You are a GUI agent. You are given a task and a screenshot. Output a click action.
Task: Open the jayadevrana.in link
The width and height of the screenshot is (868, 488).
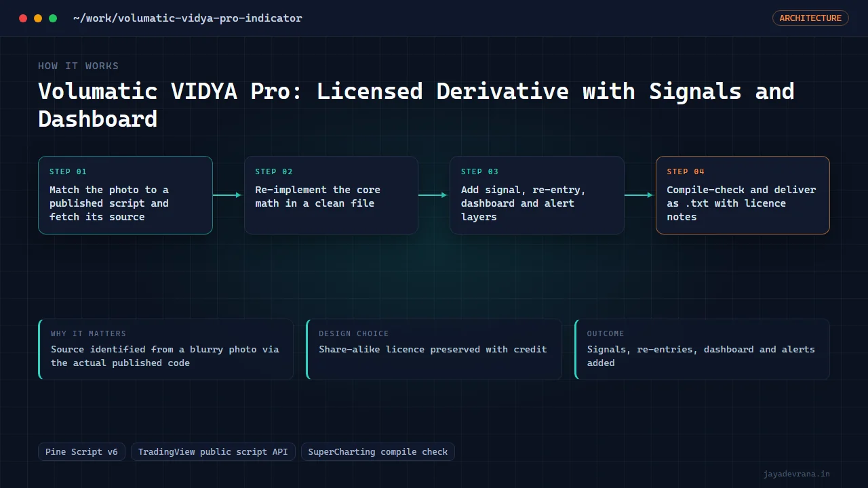(x=796, y=474)
